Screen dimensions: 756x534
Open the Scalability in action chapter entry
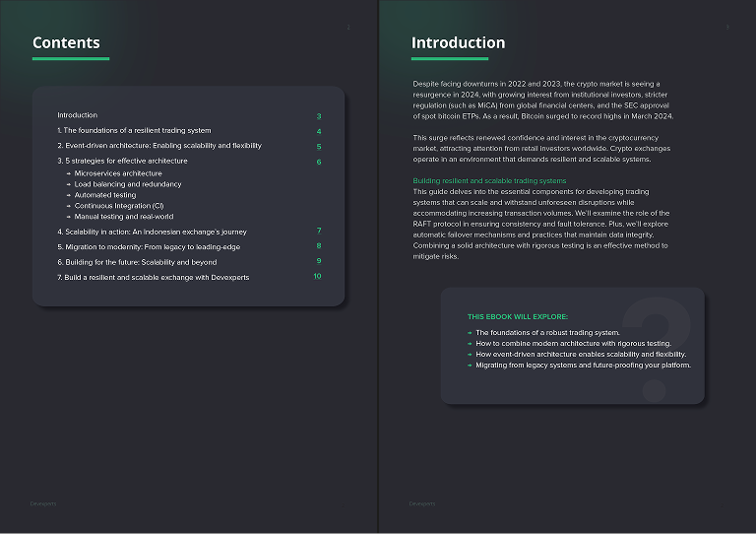152,233
